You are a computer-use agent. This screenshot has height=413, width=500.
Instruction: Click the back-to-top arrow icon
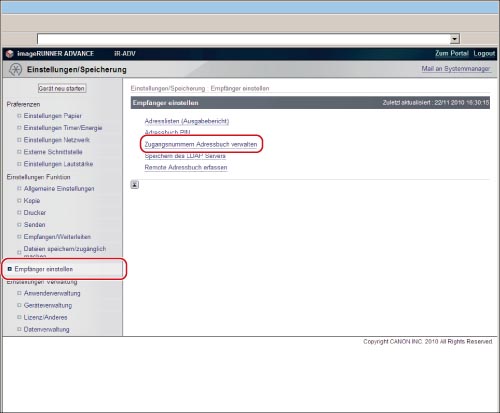[x=135, y=184]
